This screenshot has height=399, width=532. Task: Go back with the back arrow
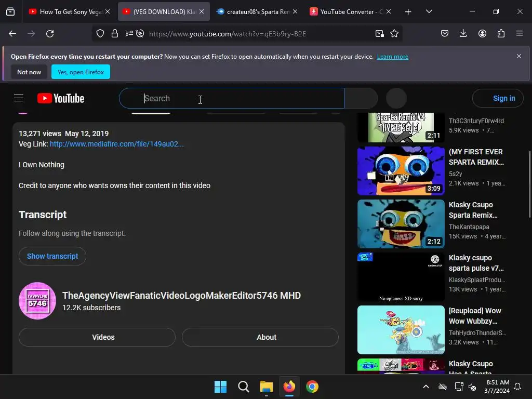12,34
